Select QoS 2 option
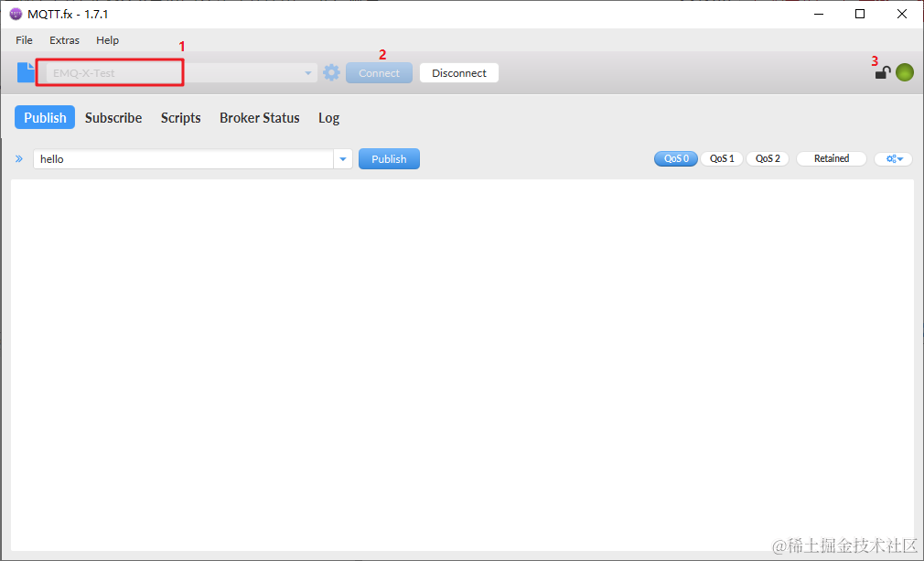 768,158
